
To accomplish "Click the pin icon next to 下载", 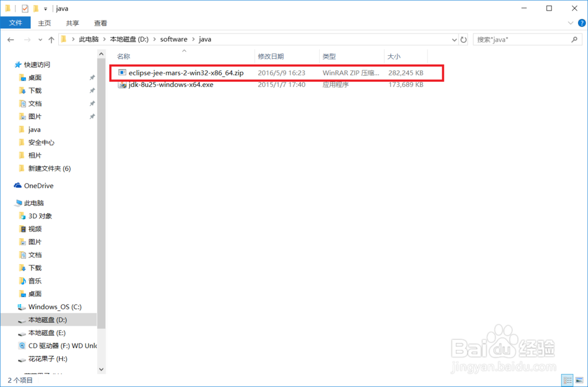I will (x=92, y=91).
